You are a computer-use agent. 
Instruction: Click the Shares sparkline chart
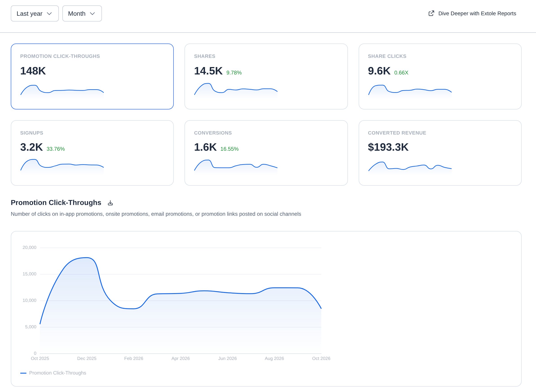(x=236, y=91)
